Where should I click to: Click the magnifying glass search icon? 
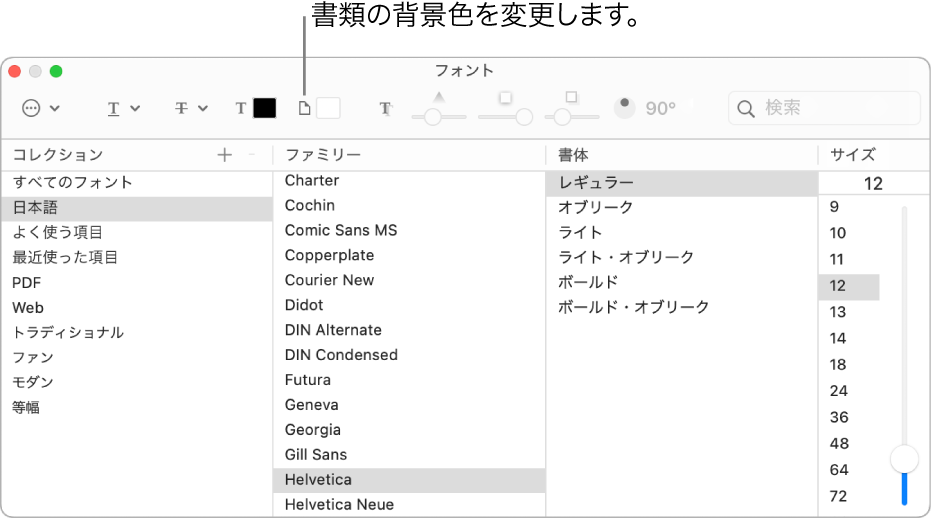pyautogui.click(x=746, y=109)
